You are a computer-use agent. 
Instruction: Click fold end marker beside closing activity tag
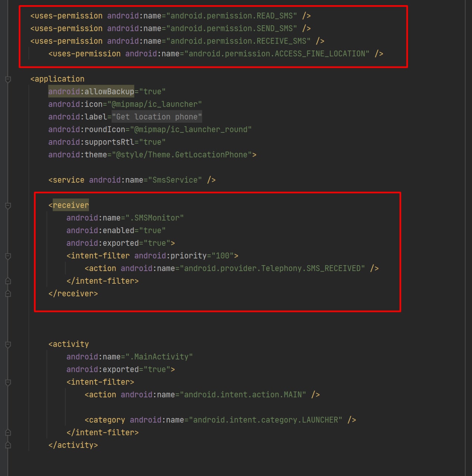[x=8, y=445]
